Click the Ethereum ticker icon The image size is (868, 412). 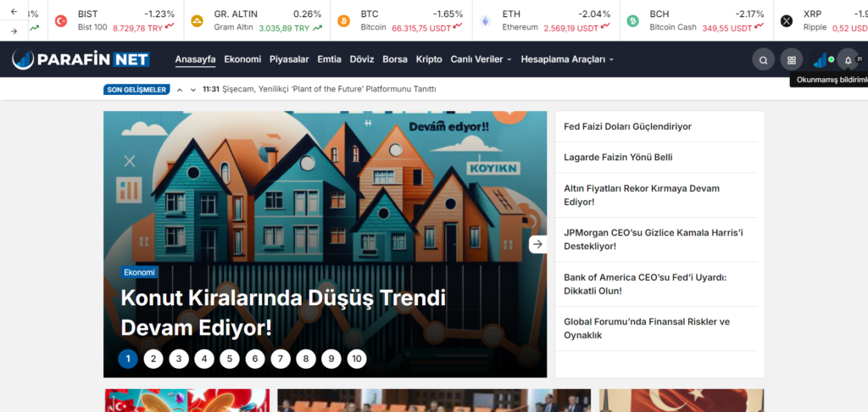click(x=486, y=21)
